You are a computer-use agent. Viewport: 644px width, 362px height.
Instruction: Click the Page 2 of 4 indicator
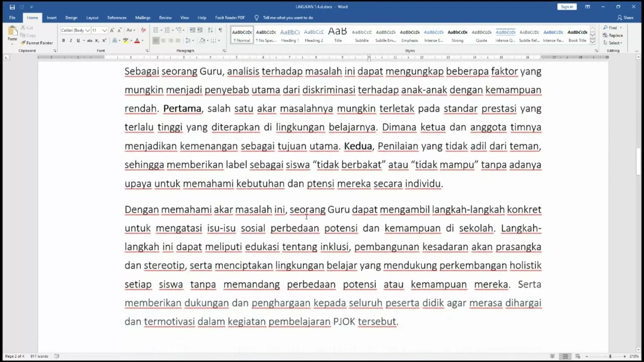pyautogui.click(x=15, y=356)
